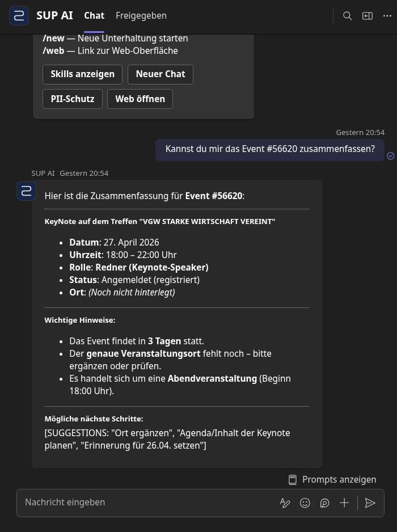The height and width of the screenshot is (532, 397).
Task: Click the loop chat bubble icon
Action: [x=325, y=503]
